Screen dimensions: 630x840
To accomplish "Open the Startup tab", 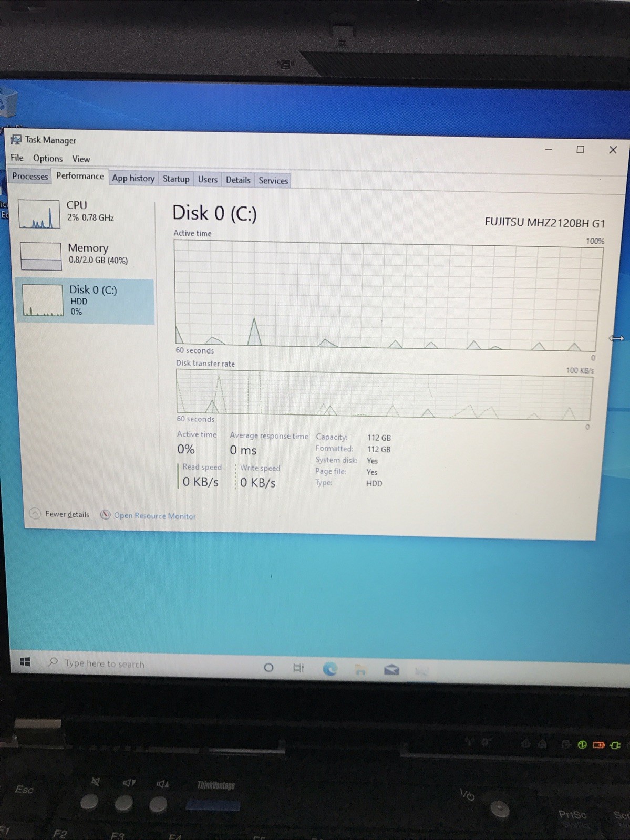I will pos(176,179).
